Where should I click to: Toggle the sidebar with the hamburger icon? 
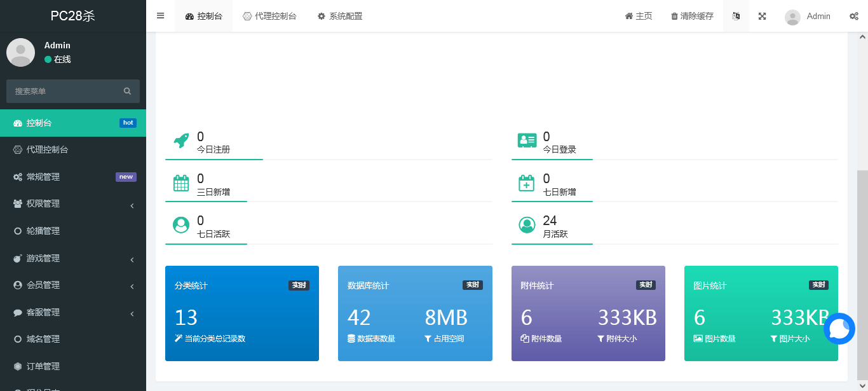pyautogui.click(x=160, y=16)
